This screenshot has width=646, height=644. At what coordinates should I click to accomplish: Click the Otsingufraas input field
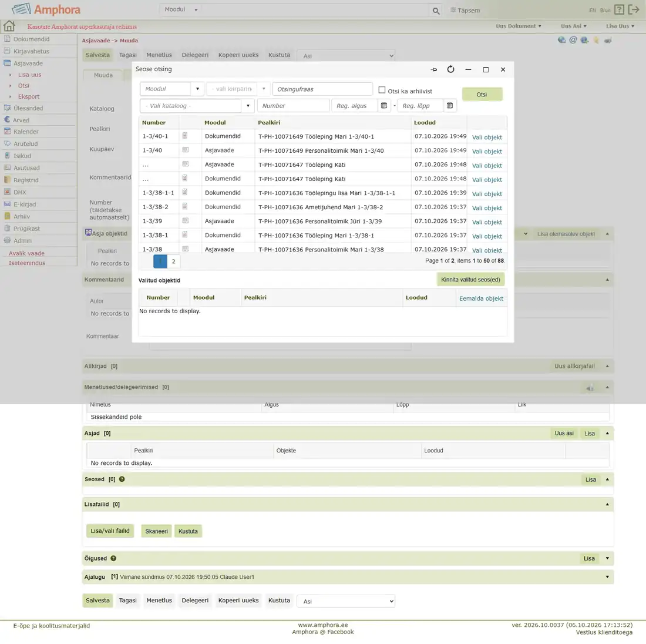[x=322, y=89]
